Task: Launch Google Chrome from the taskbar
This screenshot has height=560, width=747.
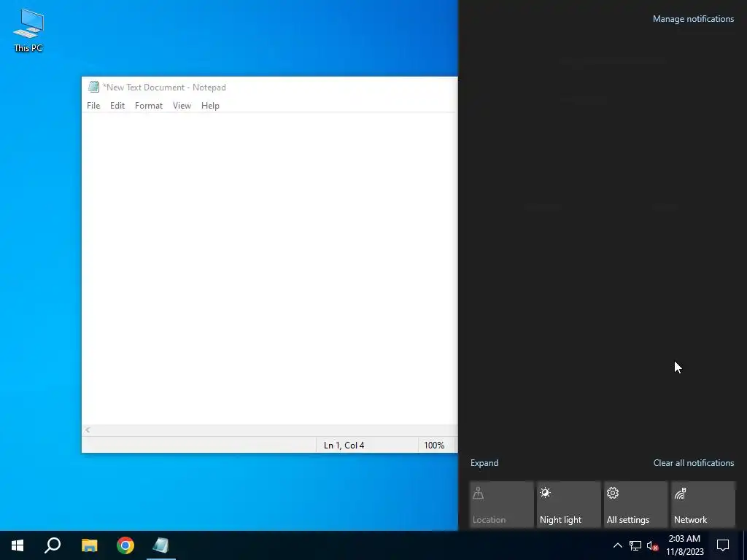Action: click(125, 545)
